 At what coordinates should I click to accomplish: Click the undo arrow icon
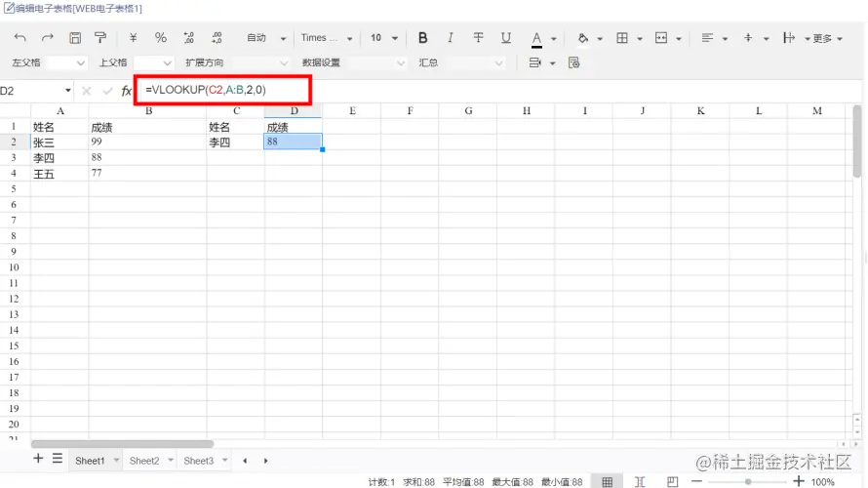[x=20, y=38]
